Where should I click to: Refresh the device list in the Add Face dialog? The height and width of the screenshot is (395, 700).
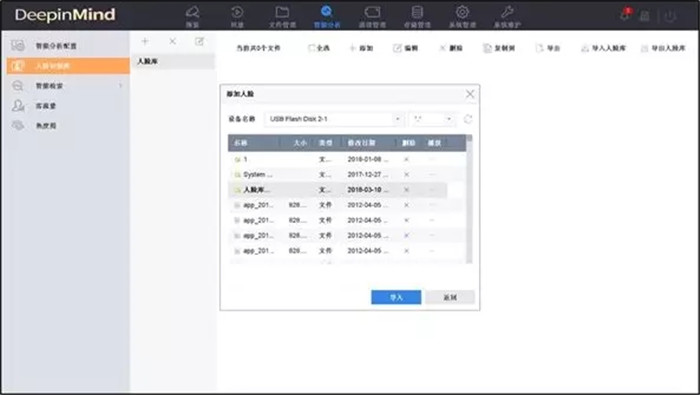[x=467, y=119]
